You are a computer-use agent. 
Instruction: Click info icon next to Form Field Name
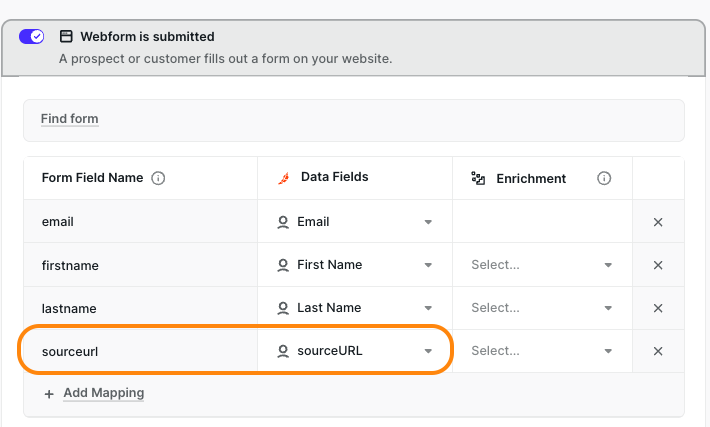157,178
